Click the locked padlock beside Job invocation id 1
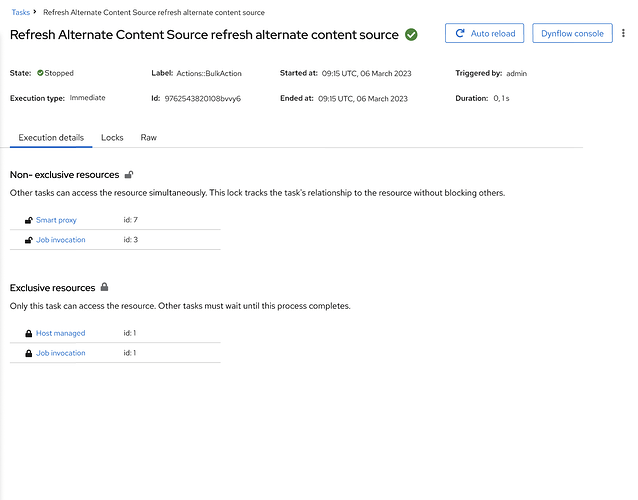638x500 pixels. [x=28, y=353]
